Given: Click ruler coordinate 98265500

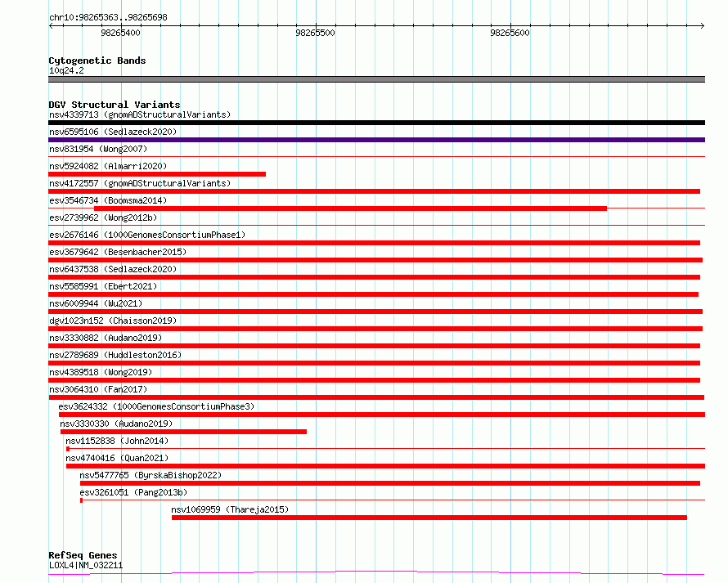Looking at the screenshot, I should point(315,33).
